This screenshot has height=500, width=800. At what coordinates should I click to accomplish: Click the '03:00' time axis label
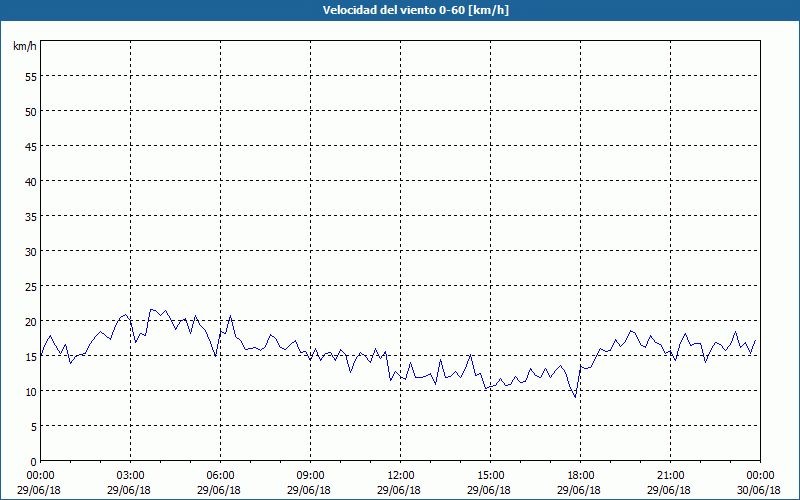[130, 476]
